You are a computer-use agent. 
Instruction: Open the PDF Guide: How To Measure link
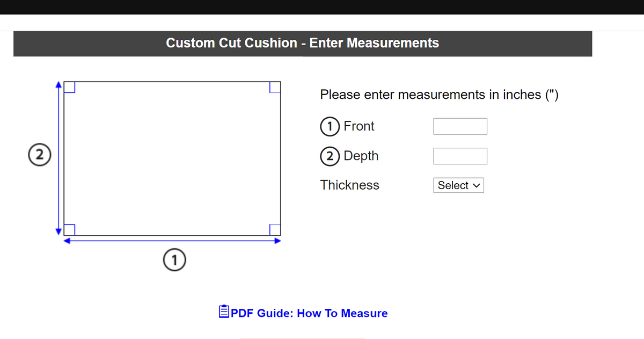(x=309, y=313)
